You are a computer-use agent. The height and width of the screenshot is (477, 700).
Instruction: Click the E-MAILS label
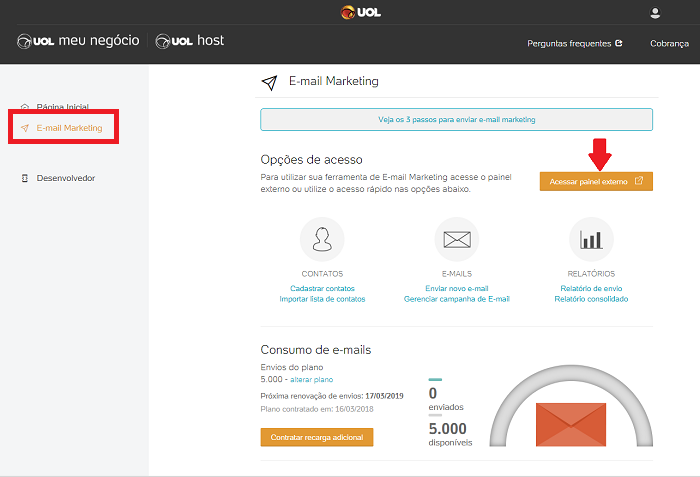457,274
